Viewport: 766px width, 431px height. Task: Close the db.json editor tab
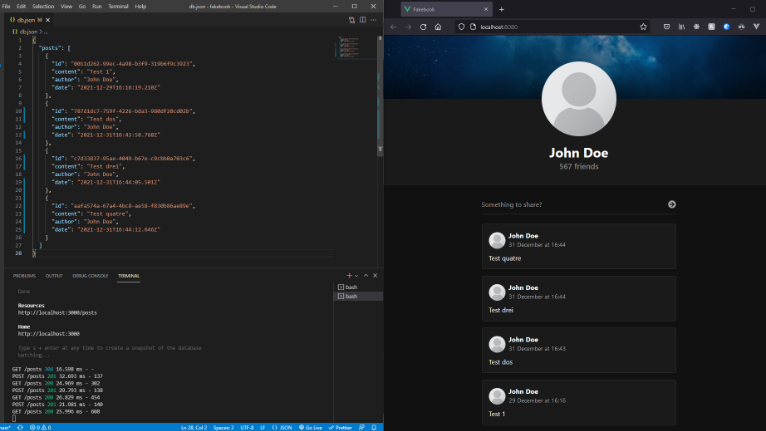click(x=48, y=20)
